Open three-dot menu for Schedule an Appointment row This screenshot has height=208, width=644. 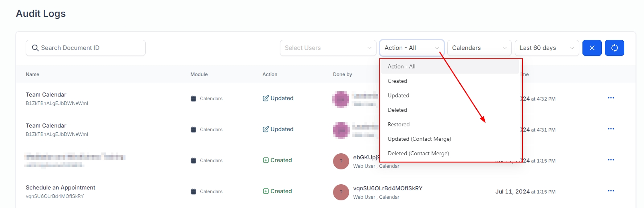[x=611, y=191]
